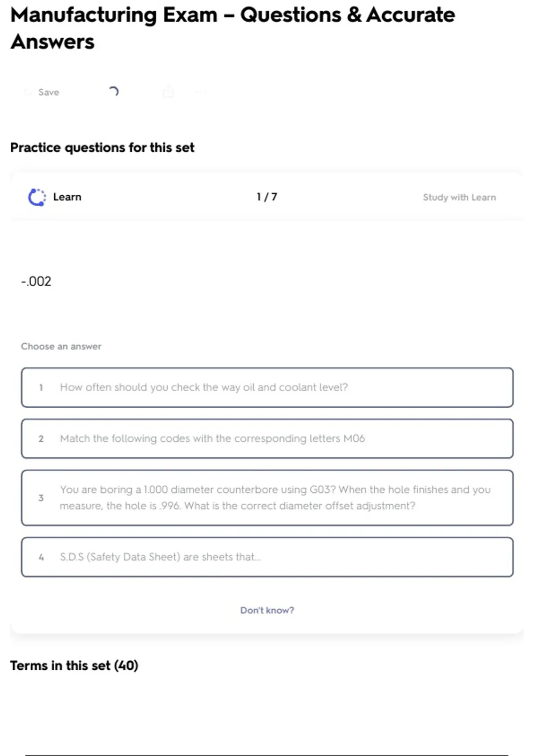Click the Save bookmark icon
Viewport: 534px width, 756px height.
[x=28, y=92]
